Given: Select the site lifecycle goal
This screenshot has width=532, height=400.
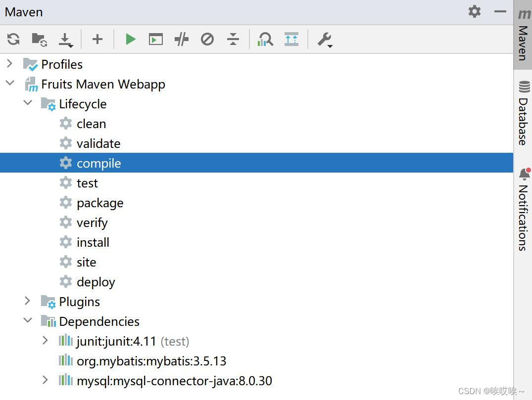Looking at the screenshot, I should click(87, 262).
